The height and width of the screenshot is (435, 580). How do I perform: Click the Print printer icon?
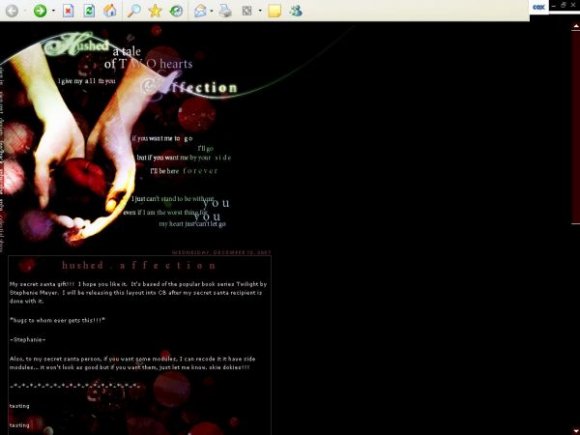[x=225, y=11]
